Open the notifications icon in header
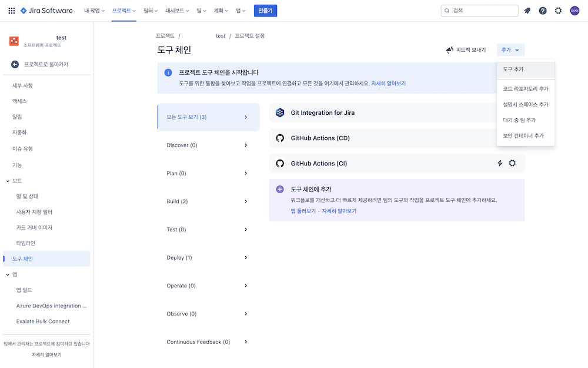Screen dimensions: 588x368 527,11
